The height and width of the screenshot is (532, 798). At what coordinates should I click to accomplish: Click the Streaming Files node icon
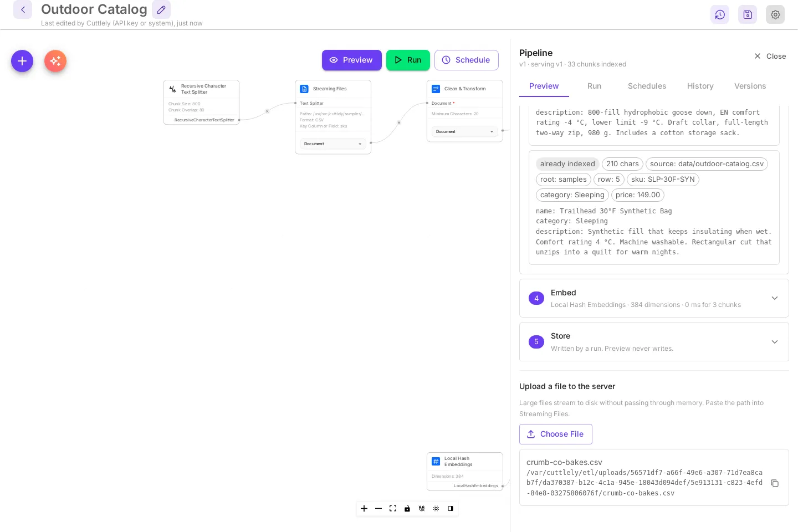click(304, 89)
